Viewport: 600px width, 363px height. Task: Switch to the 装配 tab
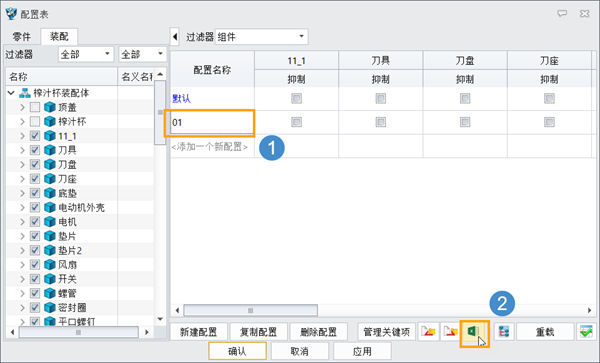click(x=59, y=36)
